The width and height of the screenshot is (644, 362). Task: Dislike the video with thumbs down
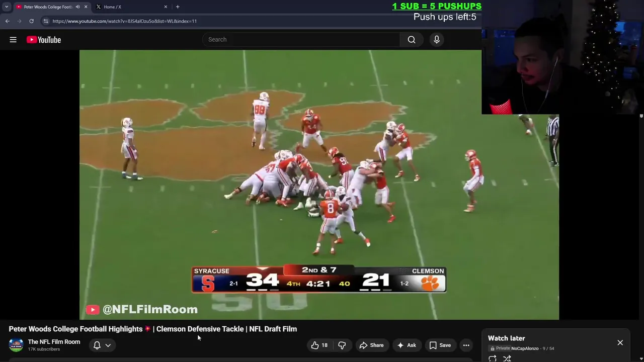[x=342, y=345]
